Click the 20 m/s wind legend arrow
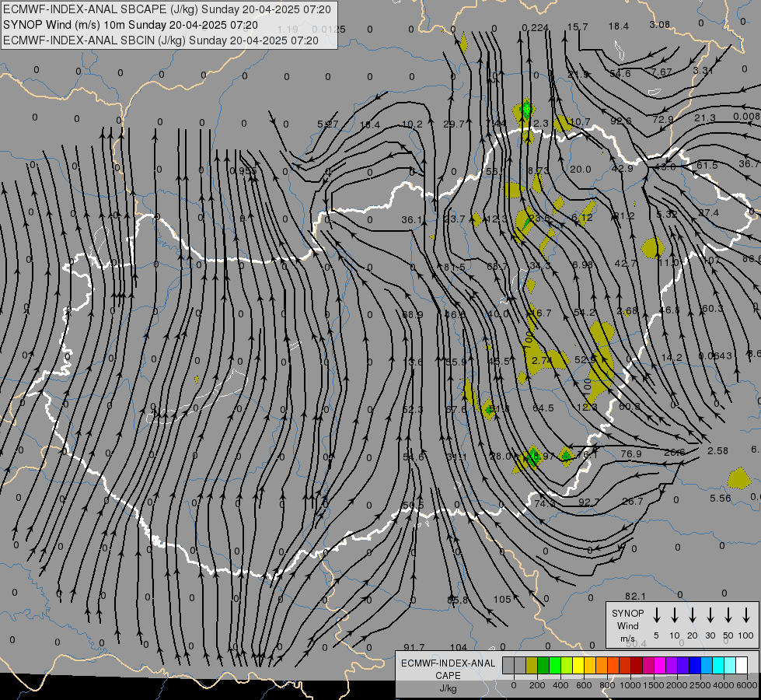761x700 pixels. (x=692, y=614)
